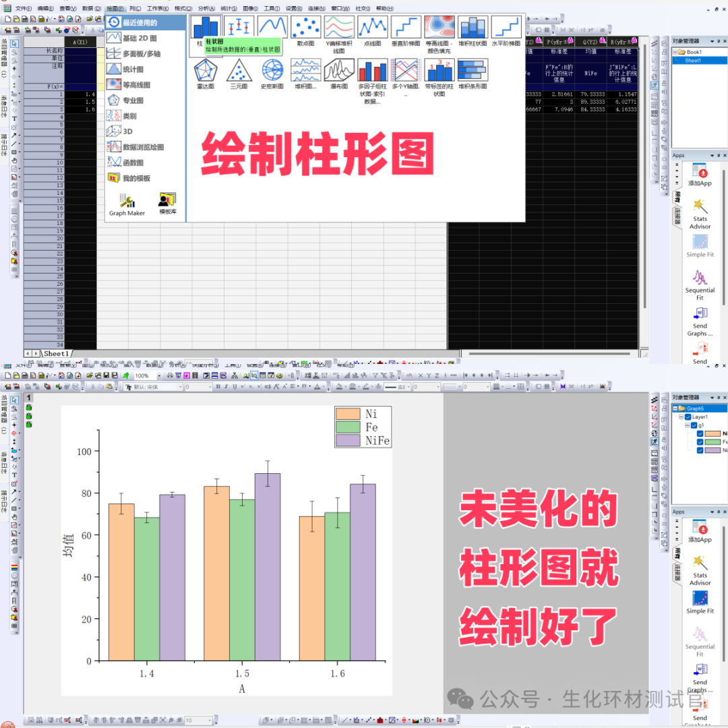Choose the radar chart (雷达图) icon
This screenshot has width=728, height=728.
(206, 70)
